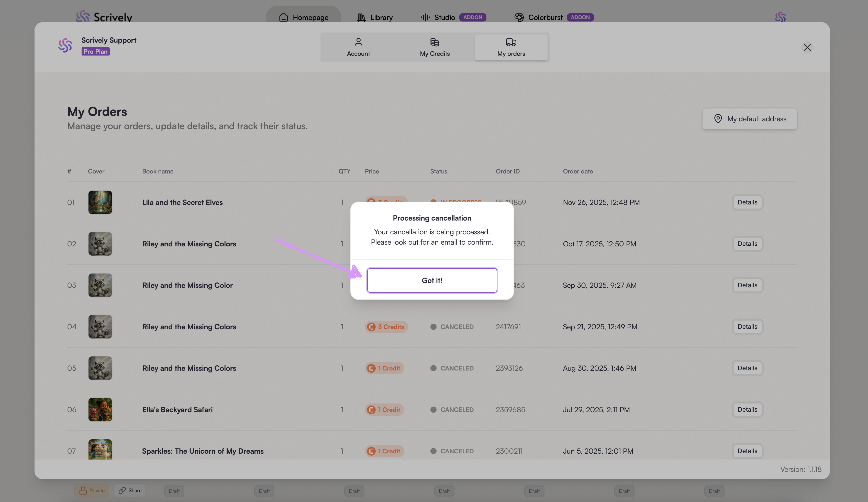Click the 3 Credits price badge for order 04
This screenshot has height=502, width=868.
pos(386,327)
